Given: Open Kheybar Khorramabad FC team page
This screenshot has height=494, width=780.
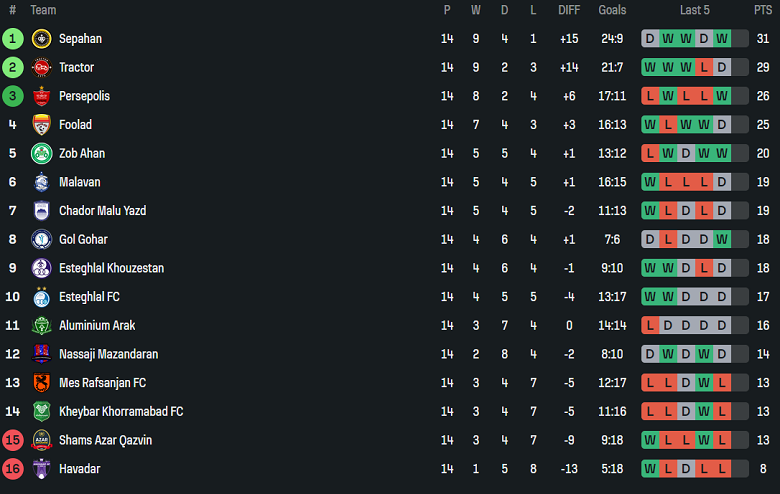Looking at the screenshot, I should click(x=121, y=411).
